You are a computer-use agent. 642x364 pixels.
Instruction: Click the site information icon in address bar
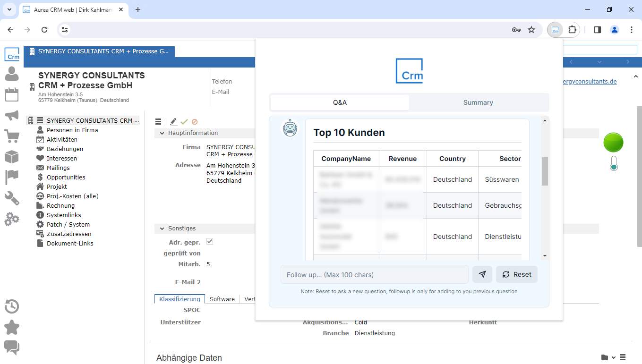(x=65, y=30)
